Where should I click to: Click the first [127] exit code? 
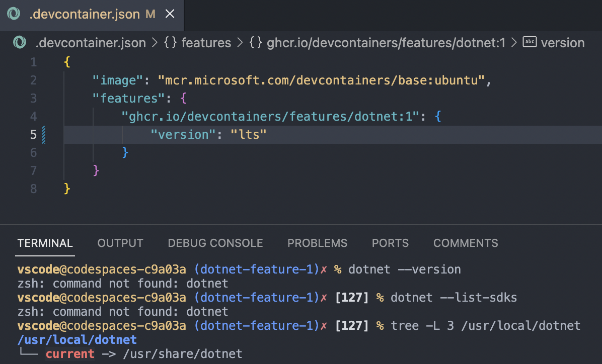(352, 297)
